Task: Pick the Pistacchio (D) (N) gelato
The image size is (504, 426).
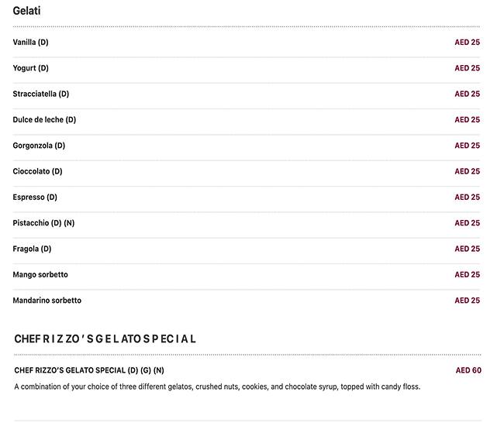Action: (43, 223)
